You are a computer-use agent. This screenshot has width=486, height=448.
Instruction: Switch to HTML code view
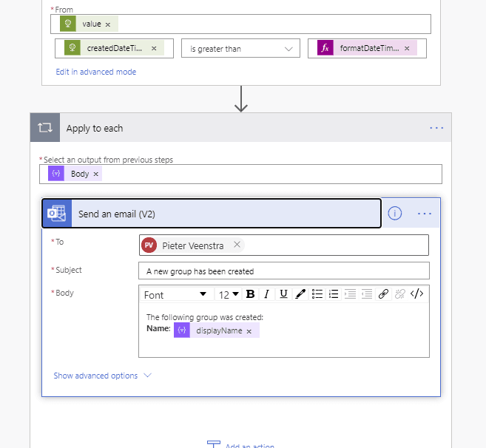tap(417, 293)
